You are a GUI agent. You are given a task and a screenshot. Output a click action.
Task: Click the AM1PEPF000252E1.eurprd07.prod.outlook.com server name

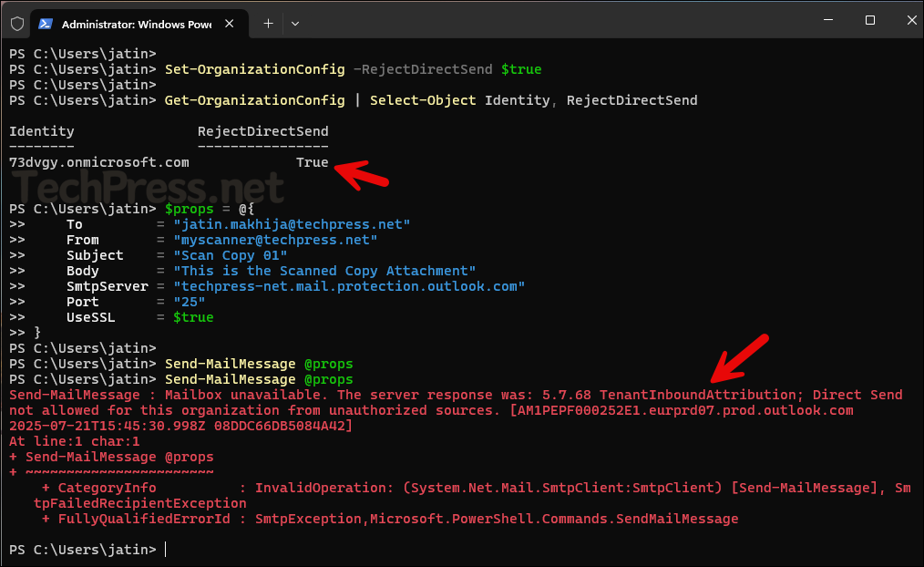click(684, 411)
